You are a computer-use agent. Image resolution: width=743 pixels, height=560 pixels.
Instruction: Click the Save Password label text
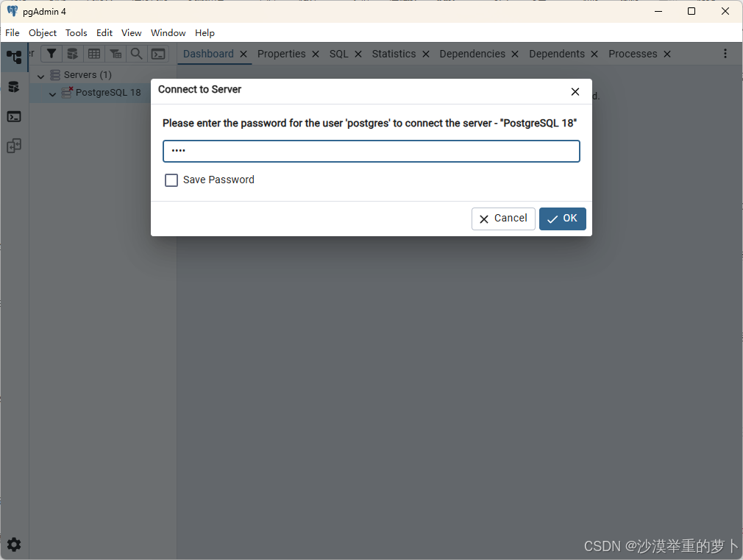click(x=218, y=180)
